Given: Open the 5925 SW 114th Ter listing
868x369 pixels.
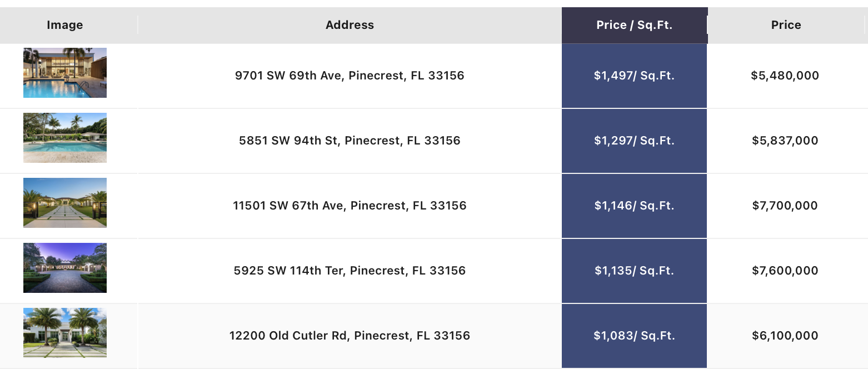Looking at the screenshot, I should 350,271.
